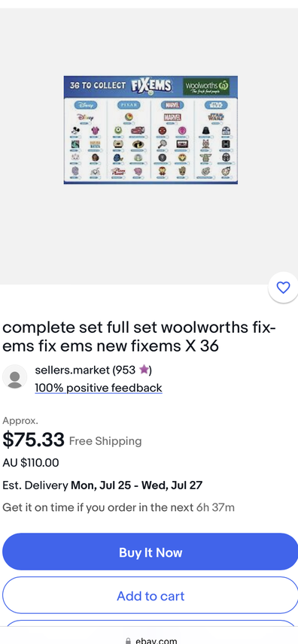Tap the Disney column badge in photo

pyautogui.click(x=86, y=105)
